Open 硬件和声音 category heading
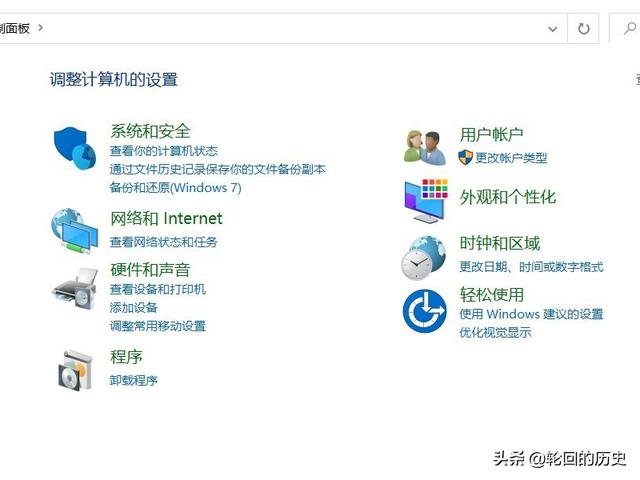The image size is (640, 480). pos(150,269)
